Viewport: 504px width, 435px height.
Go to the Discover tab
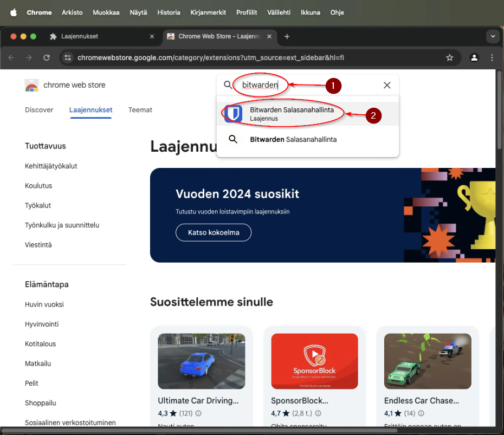pos(39,110)
